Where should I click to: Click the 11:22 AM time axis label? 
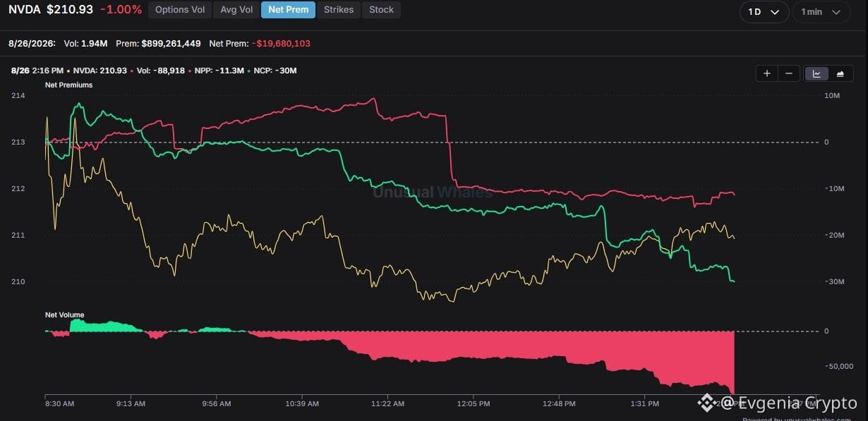[x=388, y=404]
